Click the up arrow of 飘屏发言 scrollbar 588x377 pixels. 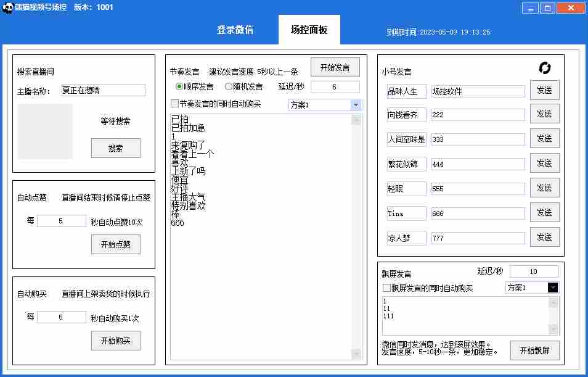pyautogui.click(x=553, y=302)
